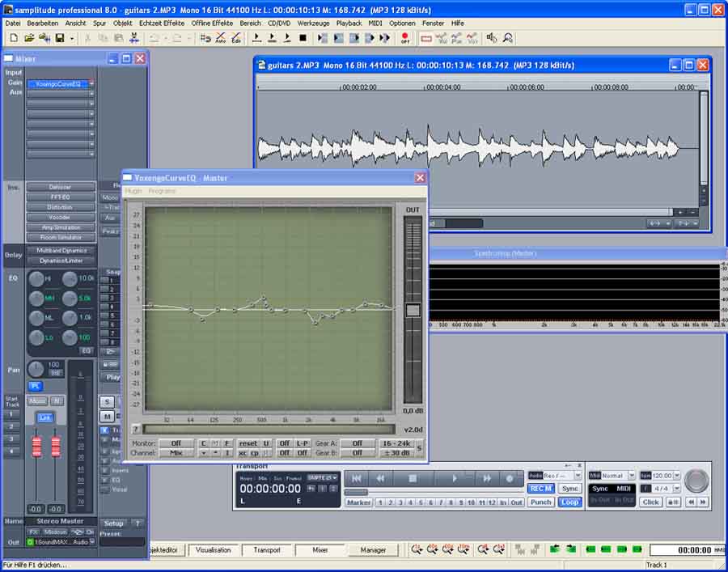Click the 16-24k range button in VoxengoCurveEQ
This screenshot has width=728, height=572.
coord(396,443)
